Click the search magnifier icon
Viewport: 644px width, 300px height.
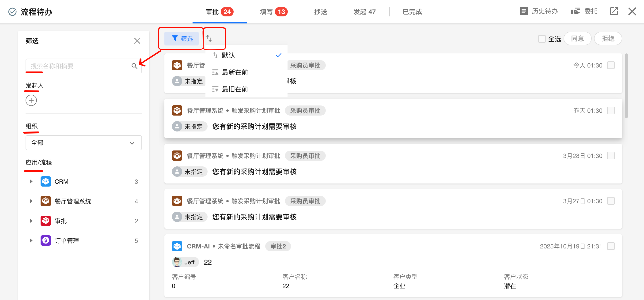[x=134, y=66]
